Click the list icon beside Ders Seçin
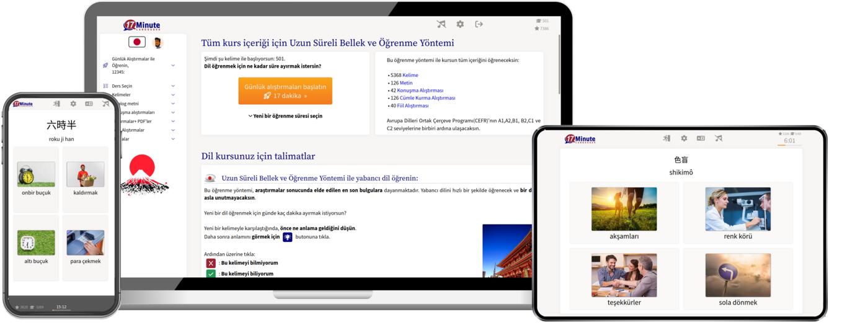Screen dimensions: 868x330 click(x=105, y=86)
